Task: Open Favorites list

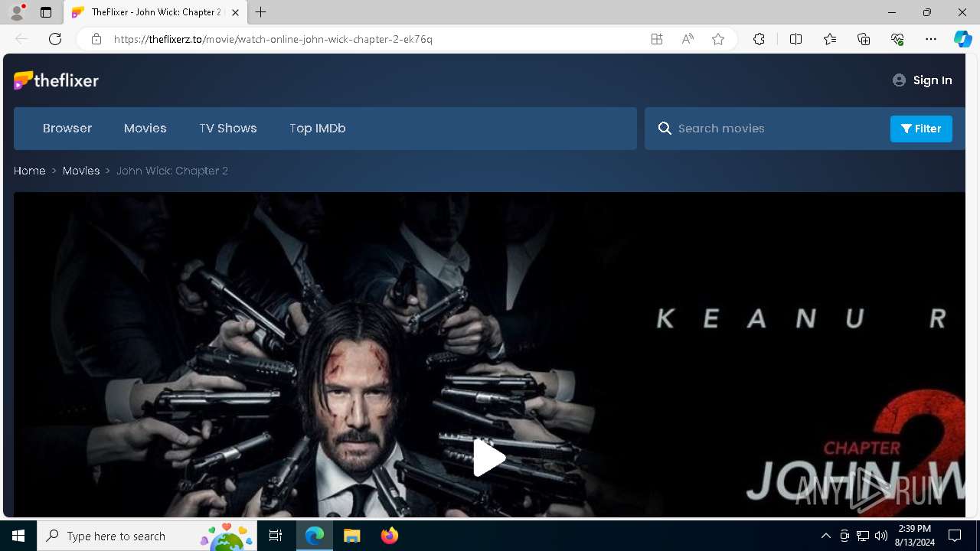Action: tap(830, 39)
